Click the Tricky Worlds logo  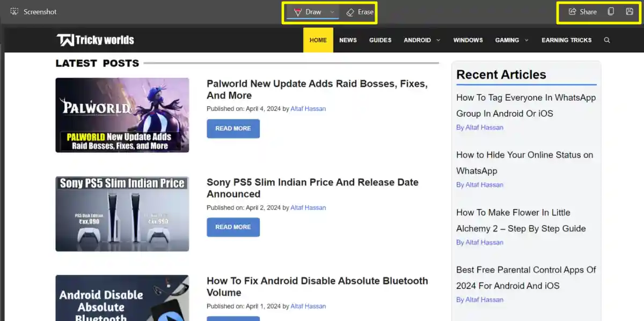tap(95, 39)
